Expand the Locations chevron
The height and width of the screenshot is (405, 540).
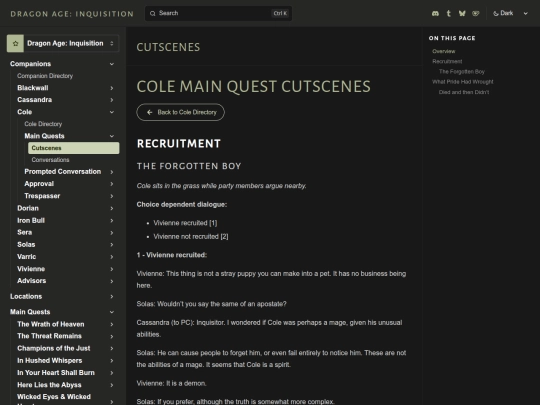click(x=112, y=297)
